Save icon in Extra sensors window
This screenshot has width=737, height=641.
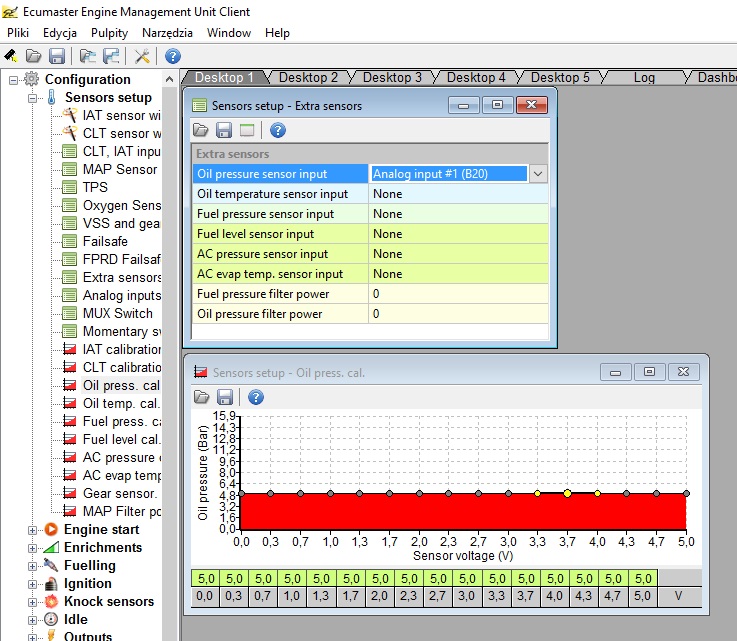(x=224, y=130)
